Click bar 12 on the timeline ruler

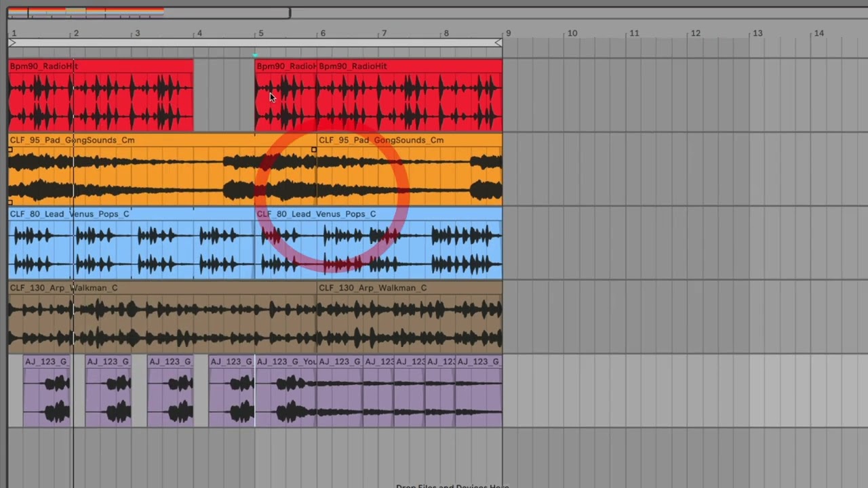696,33
